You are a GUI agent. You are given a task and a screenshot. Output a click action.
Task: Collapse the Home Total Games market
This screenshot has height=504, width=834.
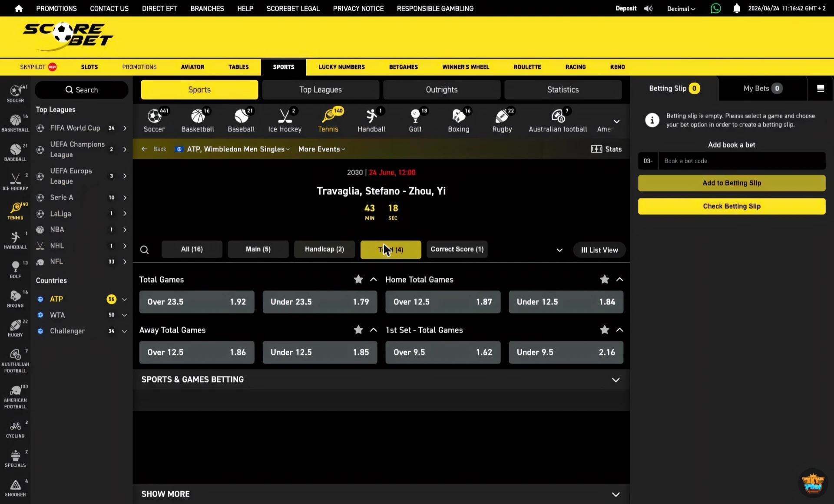(619, 280)
